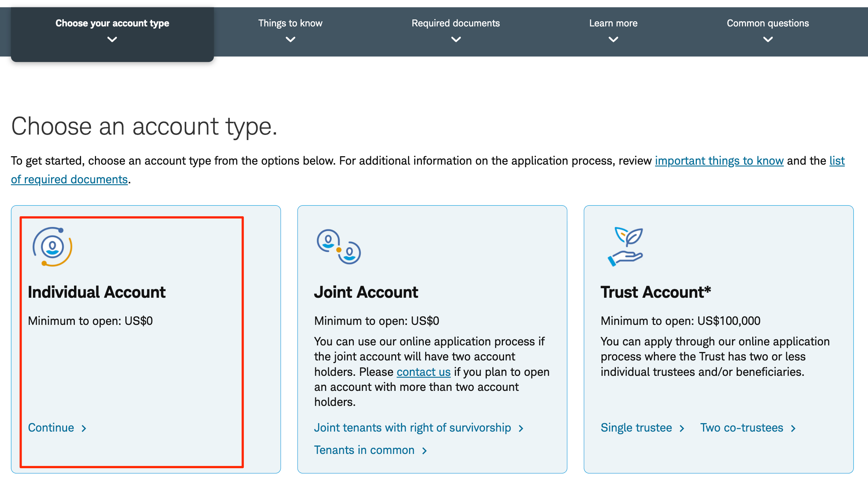Click arrow next to Single trustee

click(682, 428)
